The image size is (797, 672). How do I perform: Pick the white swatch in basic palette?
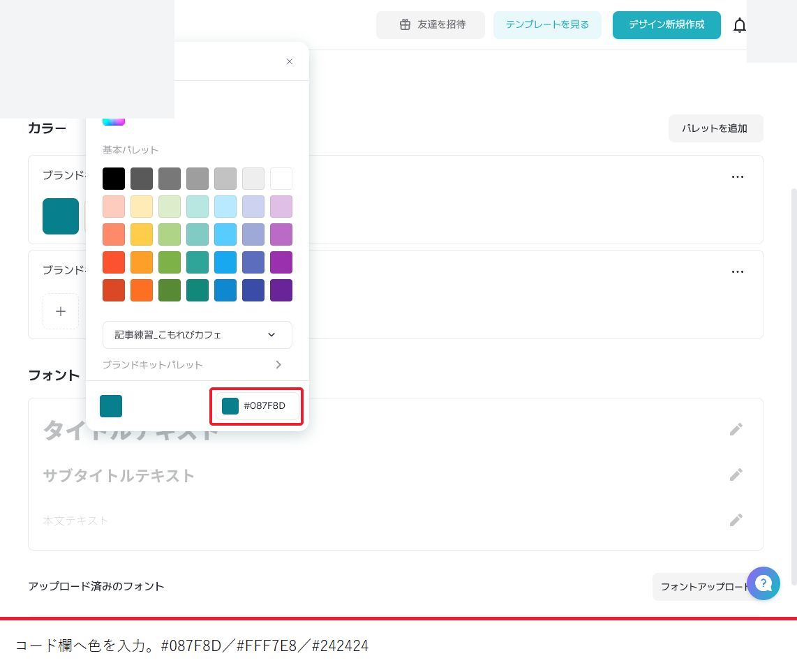point(281,179)
